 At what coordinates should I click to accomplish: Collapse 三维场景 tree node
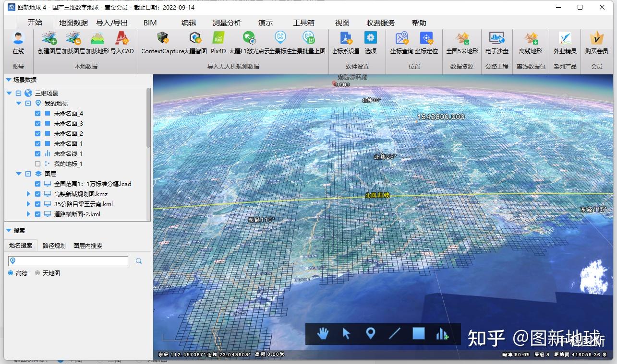9,94
